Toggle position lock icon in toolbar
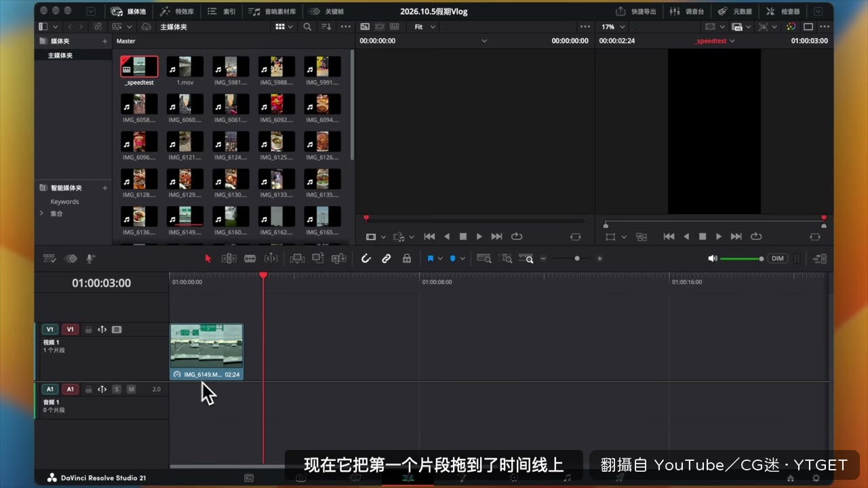Screen dimensions: 868x488 tap(406, 258)
